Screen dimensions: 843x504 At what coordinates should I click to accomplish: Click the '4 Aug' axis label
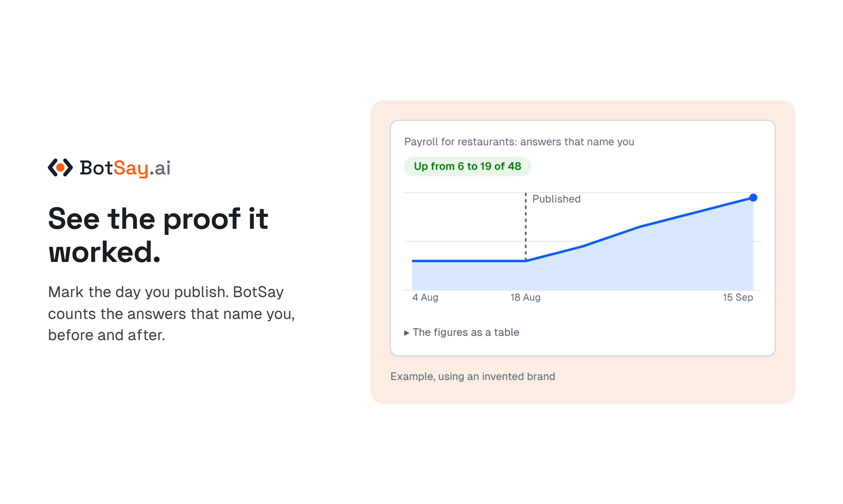(x=425, y=297)
